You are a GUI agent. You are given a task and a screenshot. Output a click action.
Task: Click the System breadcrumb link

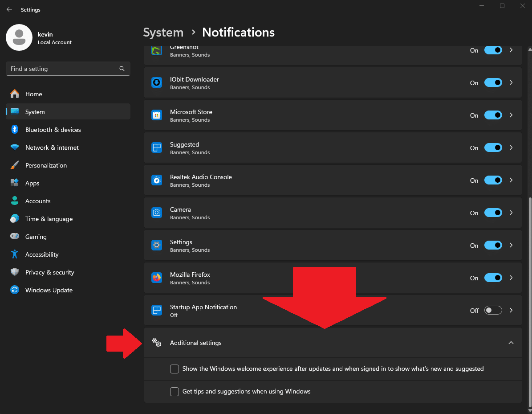tap(163, 32)
